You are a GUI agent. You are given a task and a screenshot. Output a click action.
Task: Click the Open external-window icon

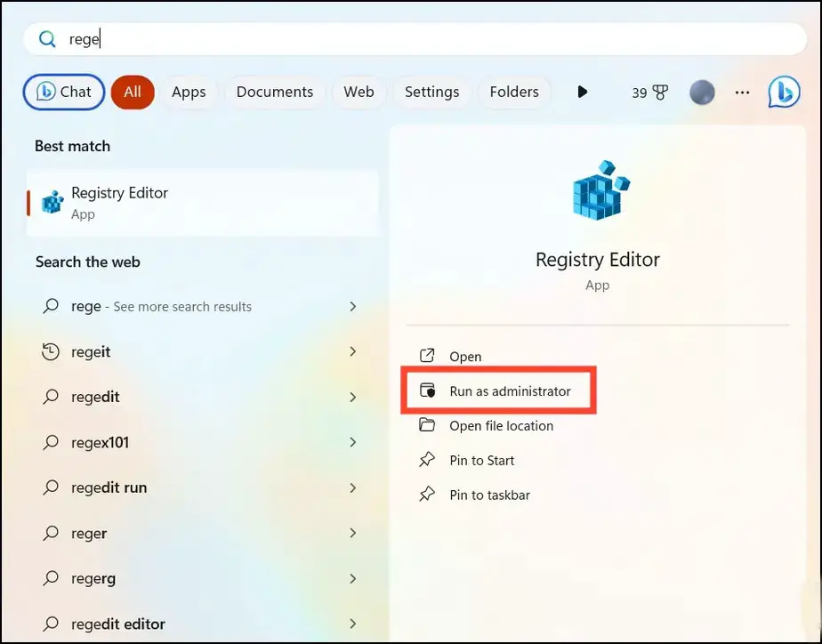click(x=427, y=356)
